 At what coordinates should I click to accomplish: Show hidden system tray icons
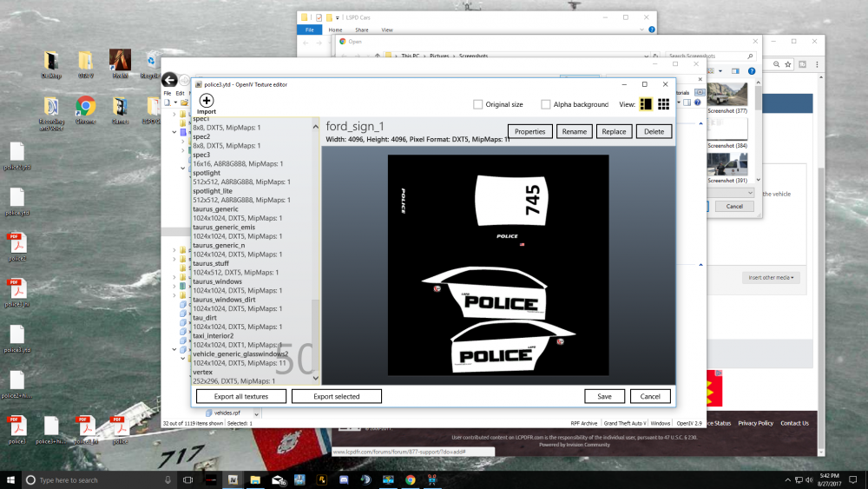click(x=788, y=479)
